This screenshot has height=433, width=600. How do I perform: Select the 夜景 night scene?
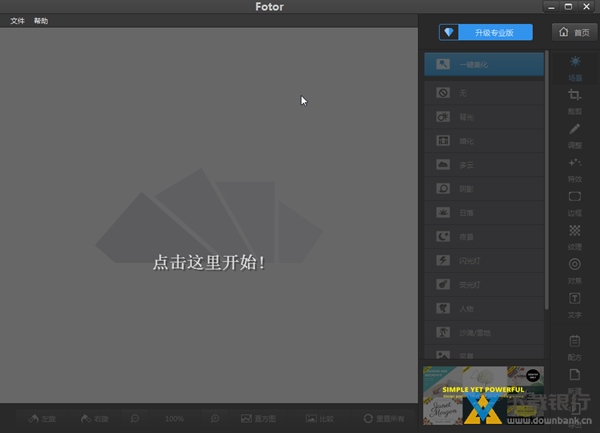[x=484, y=237]
